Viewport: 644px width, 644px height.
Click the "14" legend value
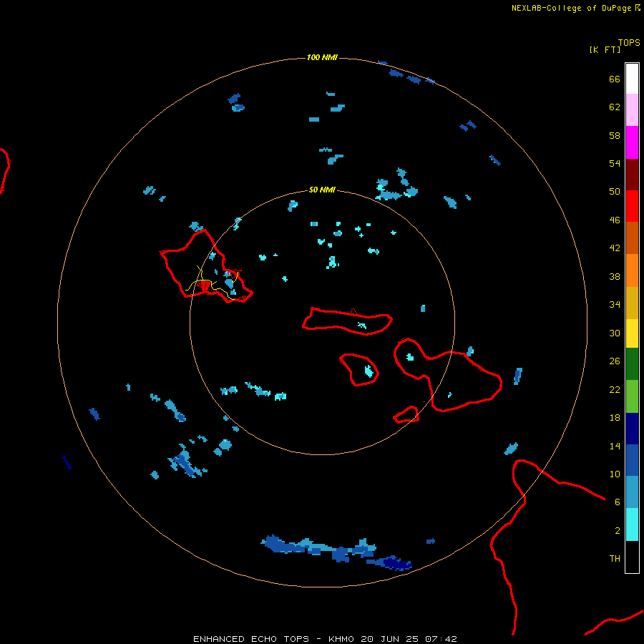pyautogui.click(x=615, y=446)
